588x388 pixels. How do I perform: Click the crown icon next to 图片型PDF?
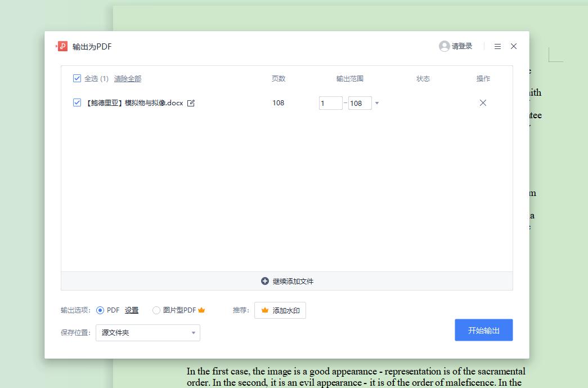click(201, 310)
